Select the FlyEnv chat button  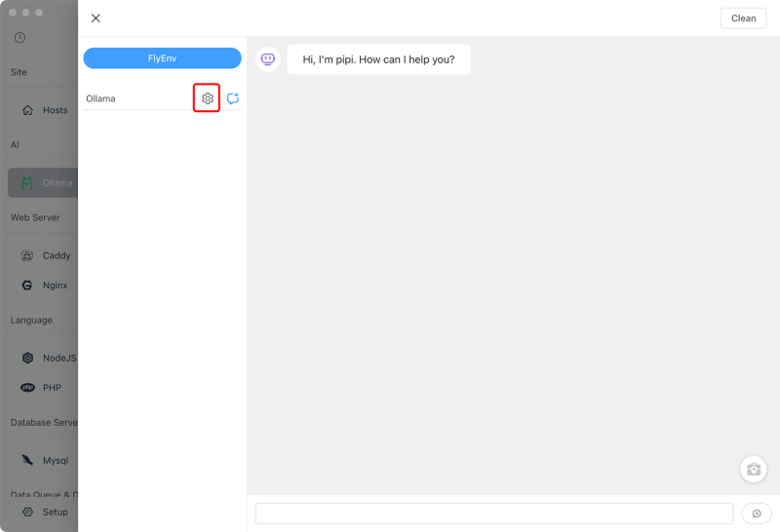click(162, 58)
